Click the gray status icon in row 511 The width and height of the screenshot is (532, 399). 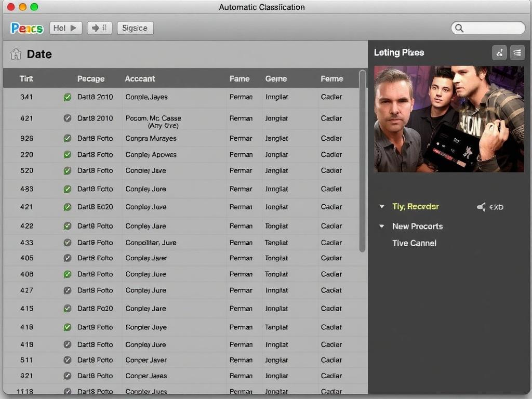point(67,360)
